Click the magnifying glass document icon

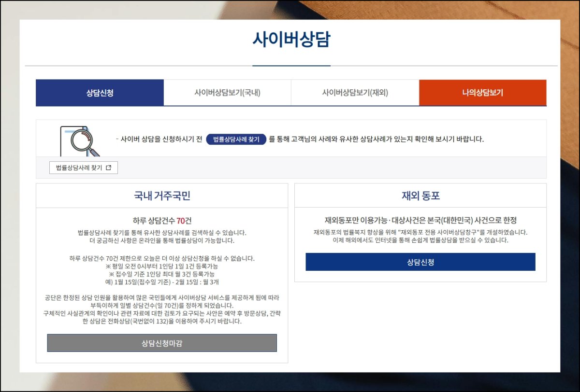[80, 141]
